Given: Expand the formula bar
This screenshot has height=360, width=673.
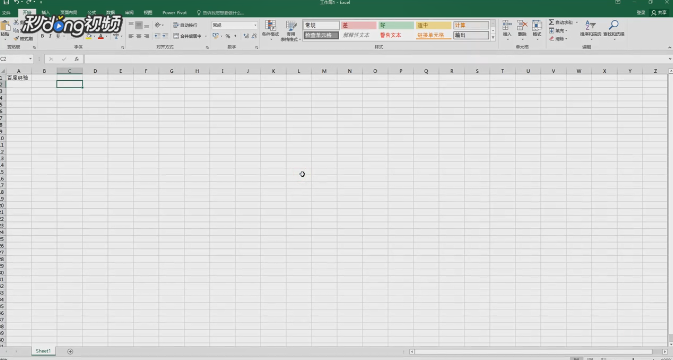Looking at the screenshot, I should [x=670, y=59].
